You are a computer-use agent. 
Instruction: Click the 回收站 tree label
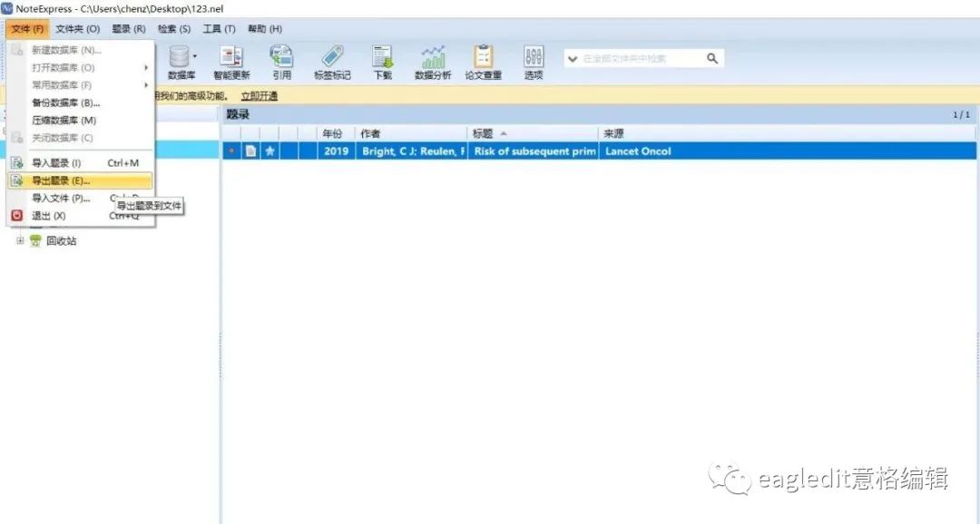coord(62,240)
